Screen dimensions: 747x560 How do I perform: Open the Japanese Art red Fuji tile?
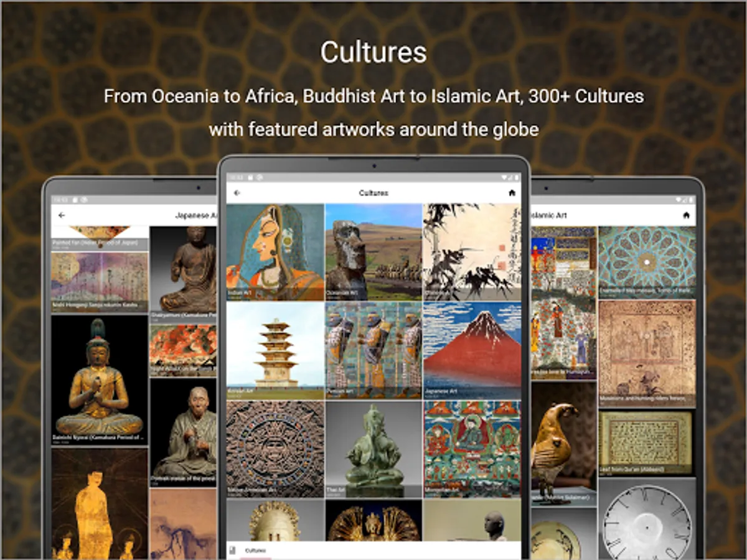472,350
